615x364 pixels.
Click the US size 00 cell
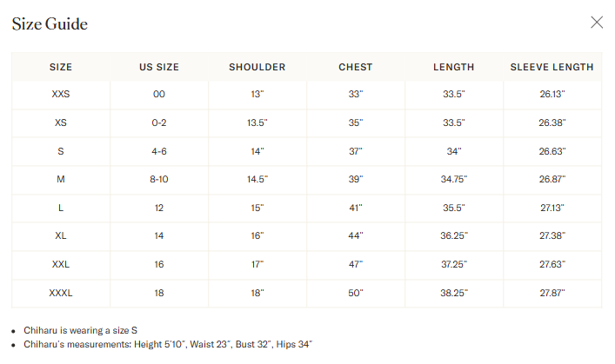[159, 95]
